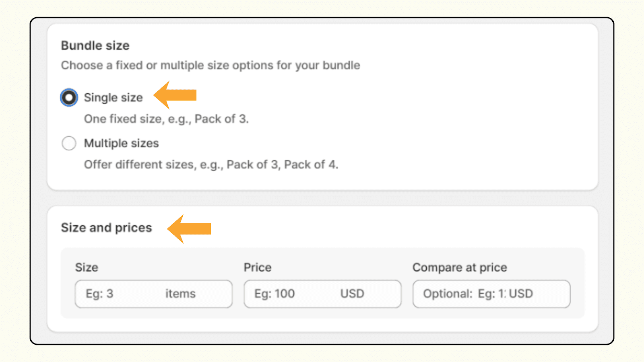Click the Bundle size section heading
644x362 pixels.
click(95, 45)
